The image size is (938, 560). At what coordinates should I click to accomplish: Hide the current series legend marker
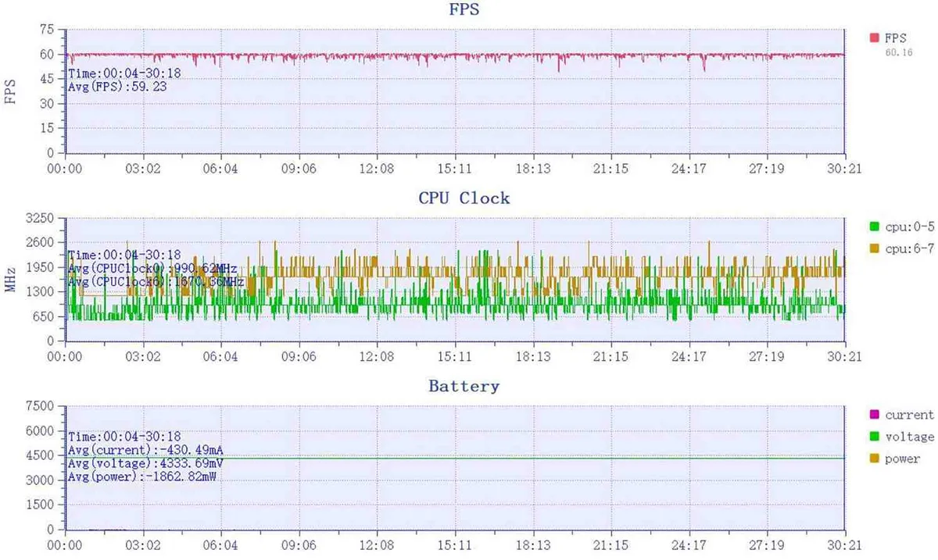pos(875,415)
